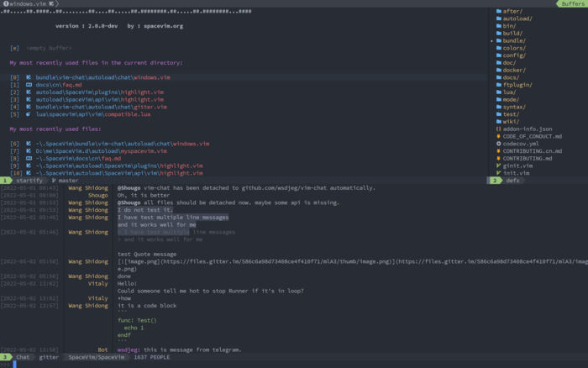The image size is (588, 368).
Task: Click the folder icon for the docker directory
Action: tap(498, 70)
